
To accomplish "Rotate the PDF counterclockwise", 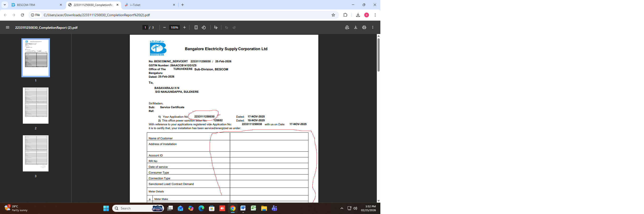I will [204, 28].
